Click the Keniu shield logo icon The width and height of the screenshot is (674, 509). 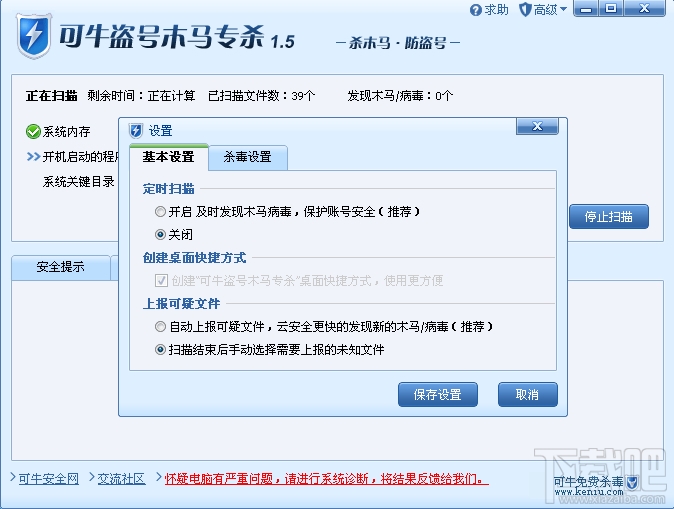34,37
